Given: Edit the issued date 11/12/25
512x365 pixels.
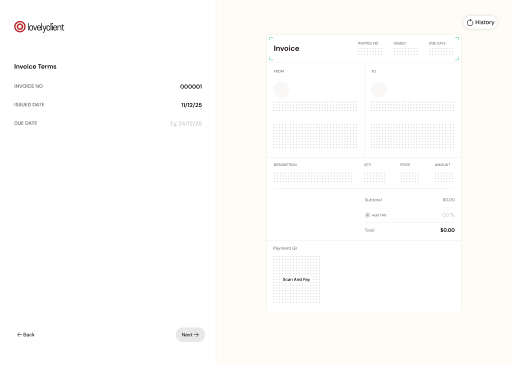Looking at the screenshot, I should click(x=192, y=105).
